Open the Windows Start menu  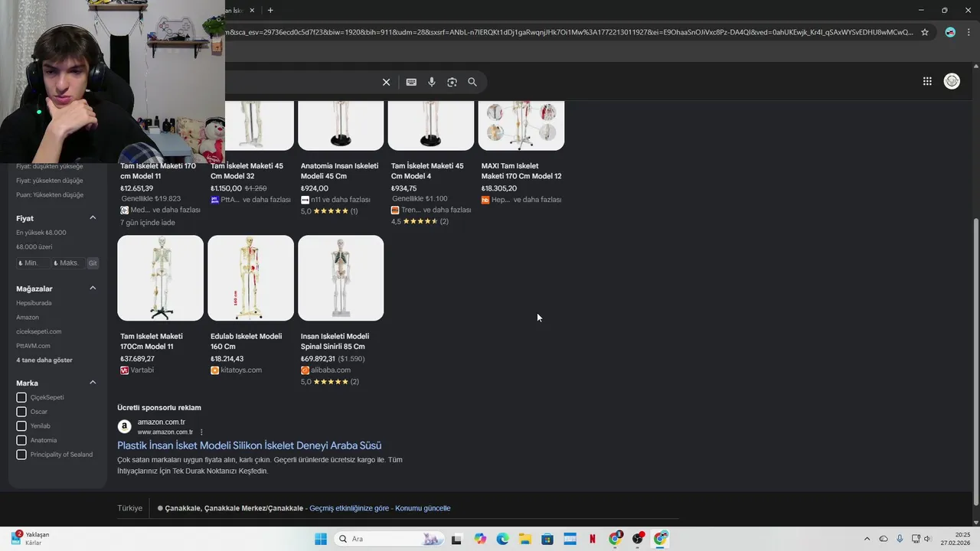pos(321,539)
